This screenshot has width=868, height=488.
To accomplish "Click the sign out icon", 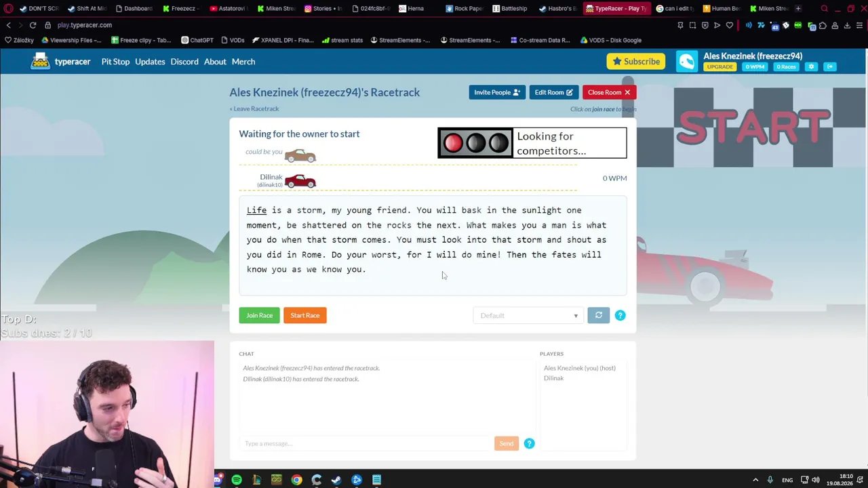I will 830,67.
